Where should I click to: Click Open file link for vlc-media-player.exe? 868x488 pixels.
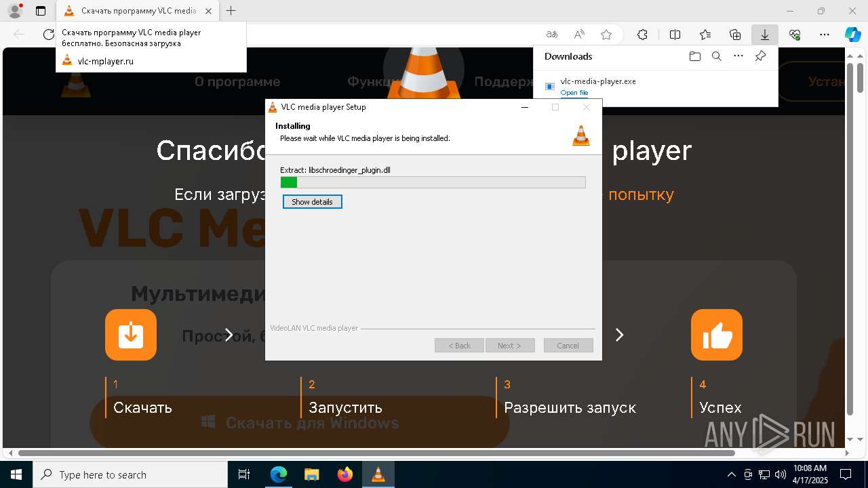[574, 93]
